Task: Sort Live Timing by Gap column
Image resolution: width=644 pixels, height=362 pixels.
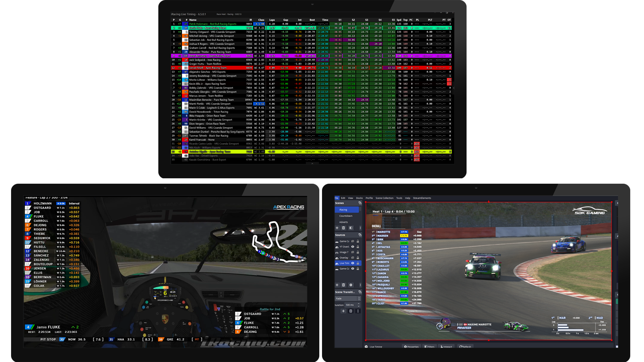Action: (x=285, y=20)
